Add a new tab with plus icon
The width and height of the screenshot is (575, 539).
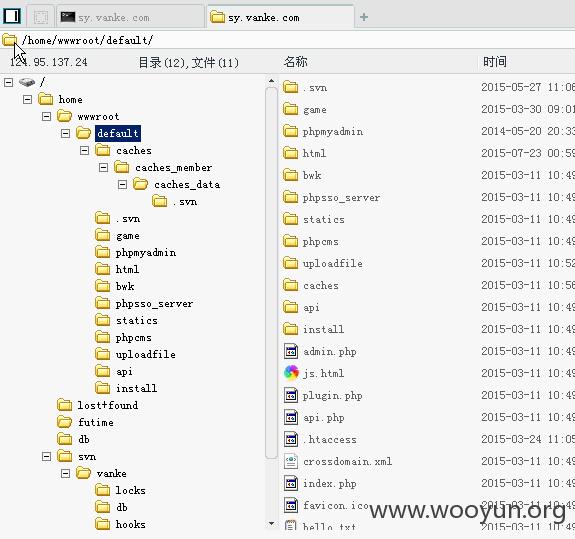pos(364,17)
